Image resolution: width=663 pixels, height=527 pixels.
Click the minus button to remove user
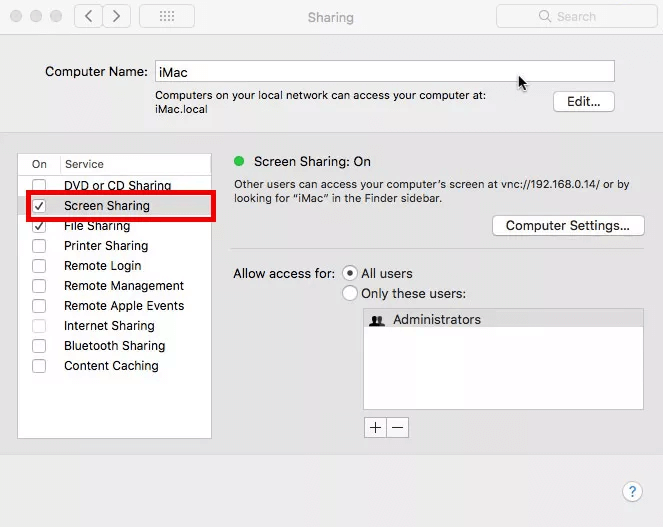pos(397,427)
